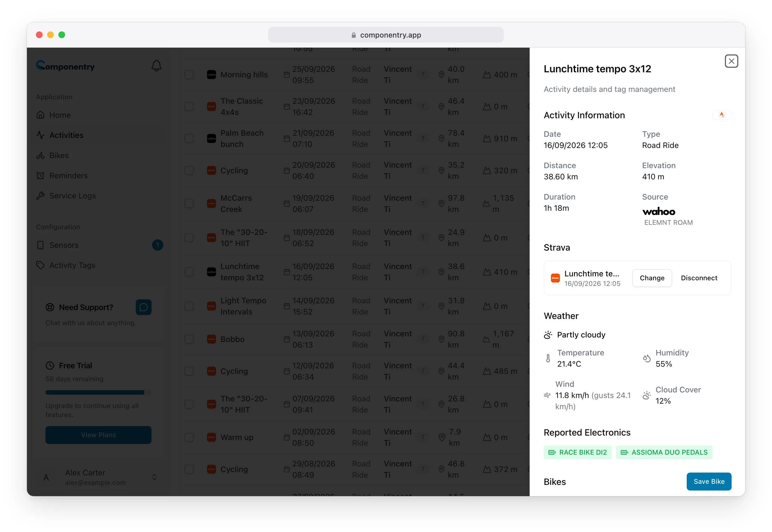Click the Sensors notification badge showing 1
772x532 pixels.
(x=158, y=245)
